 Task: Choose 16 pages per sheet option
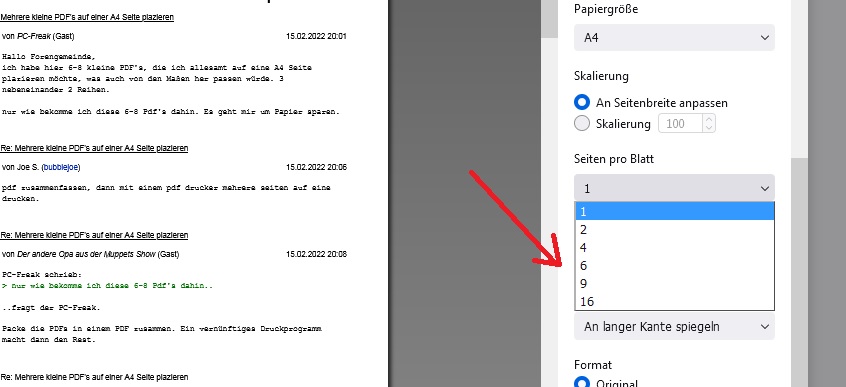pyautogui.click(x=675, y=302)
